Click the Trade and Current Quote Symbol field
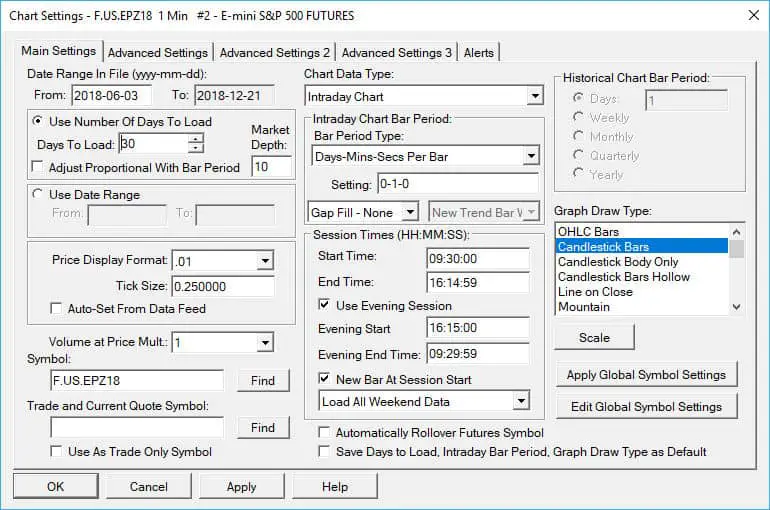The width and height of the screenshot is (770, 510). click(x=137, y=427)
